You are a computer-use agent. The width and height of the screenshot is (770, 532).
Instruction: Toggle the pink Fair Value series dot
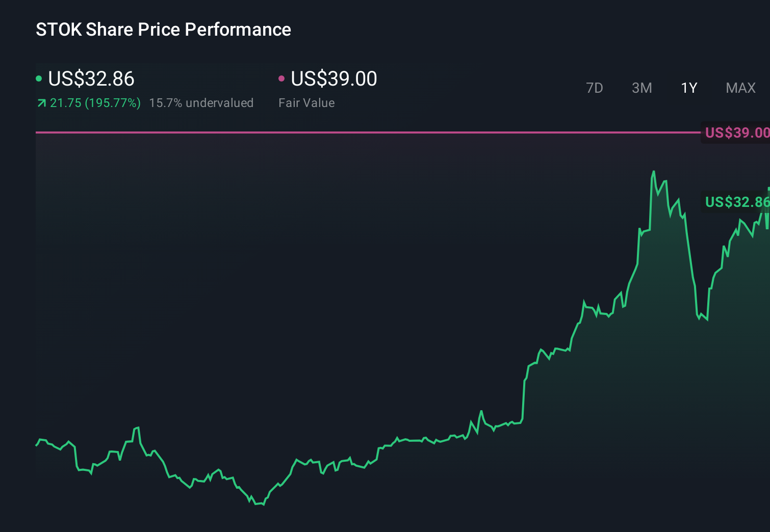pos(281,78)
